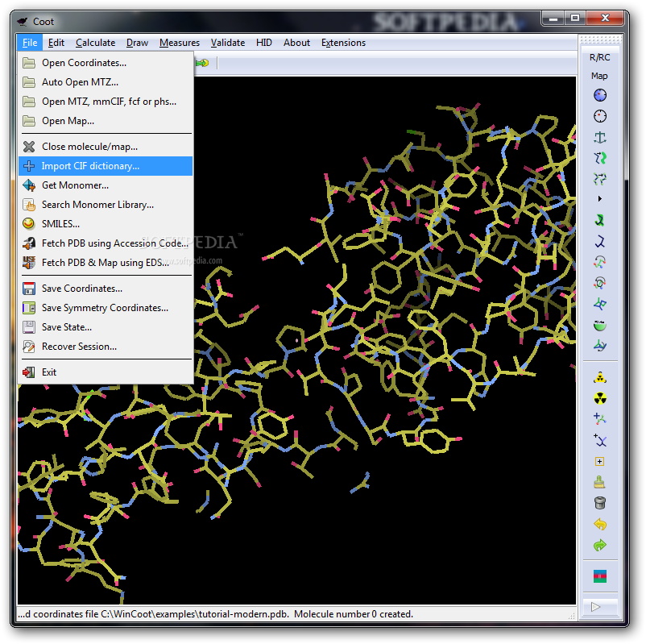Viewport: 646px width, 644px height.
Task: Click the Place Atom at Pointer icon
Action: [x=600, y=461]
